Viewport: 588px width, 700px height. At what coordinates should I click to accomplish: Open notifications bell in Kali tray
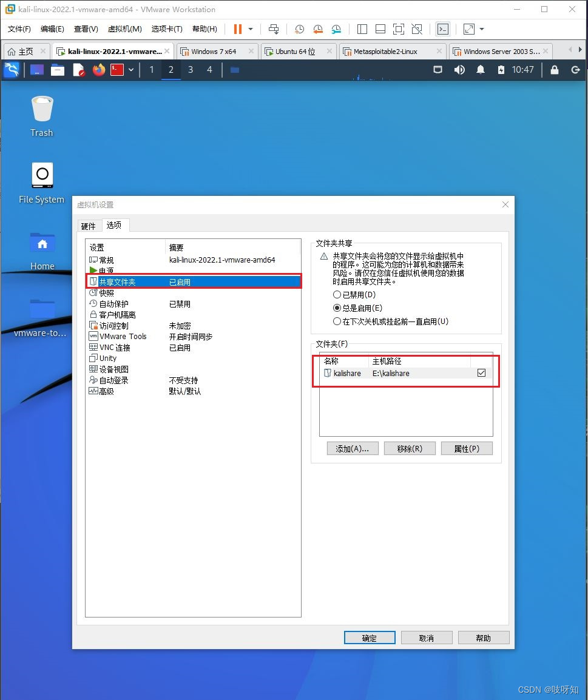click(x=481, y=70)
